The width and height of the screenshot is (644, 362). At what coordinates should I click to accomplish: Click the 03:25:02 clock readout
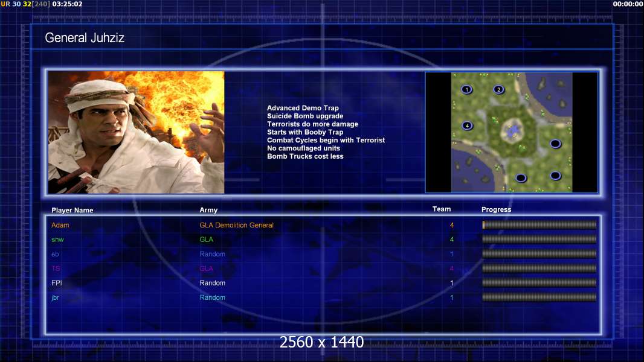pos(67,4)
